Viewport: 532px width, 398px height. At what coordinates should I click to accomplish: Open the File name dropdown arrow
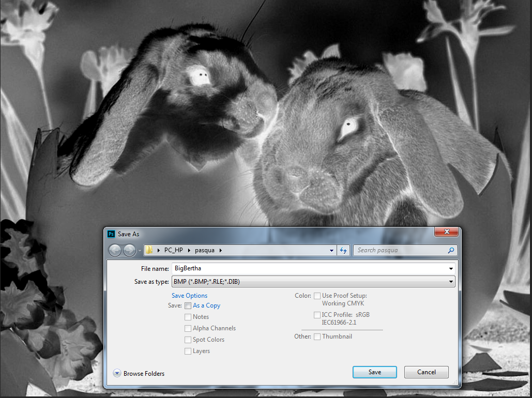[451, 269]
